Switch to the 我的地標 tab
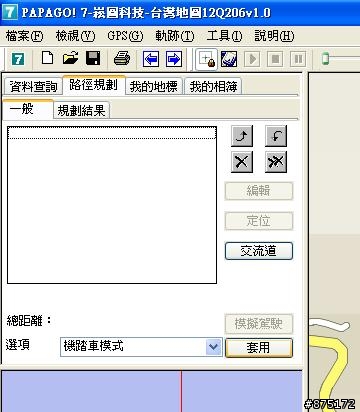 pos(154,87)
